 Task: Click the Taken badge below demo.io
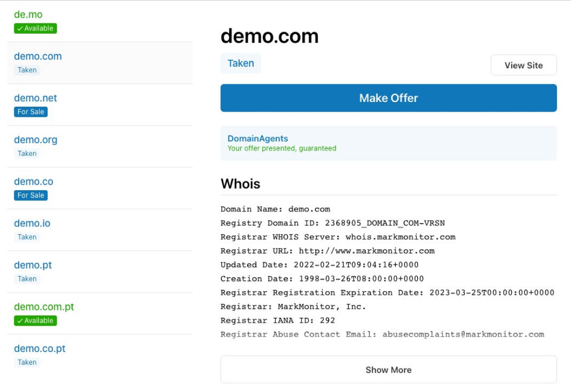pyautogui.click(x=27, y=237)
